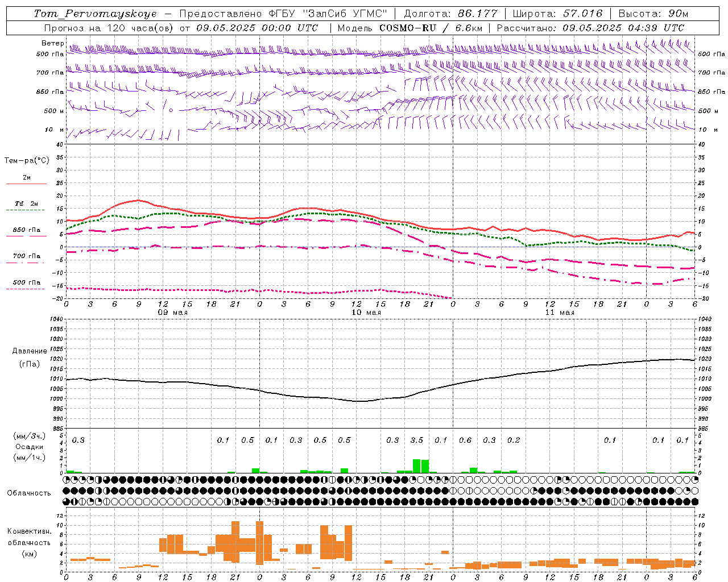Click the station title Tom_Pervomayskoye
Viewport: 728px width, 582px height.
click(95, 14)
